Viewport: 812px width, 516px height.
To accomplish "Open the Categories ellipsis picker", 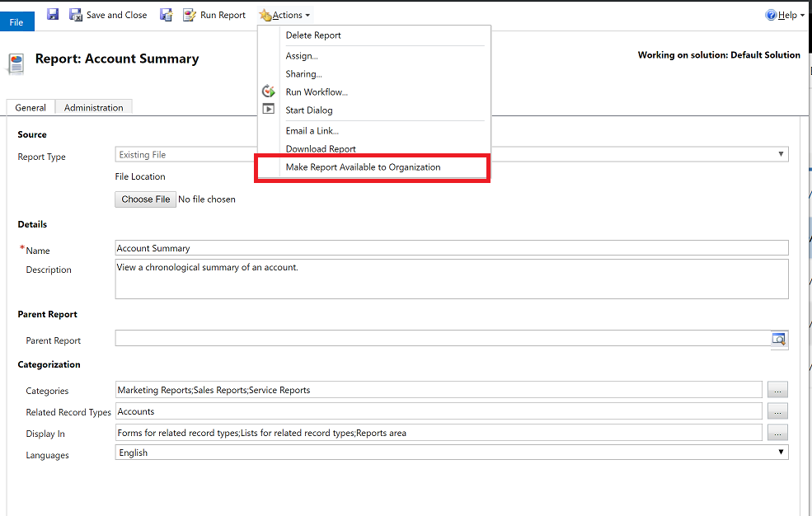I will 777,389.
